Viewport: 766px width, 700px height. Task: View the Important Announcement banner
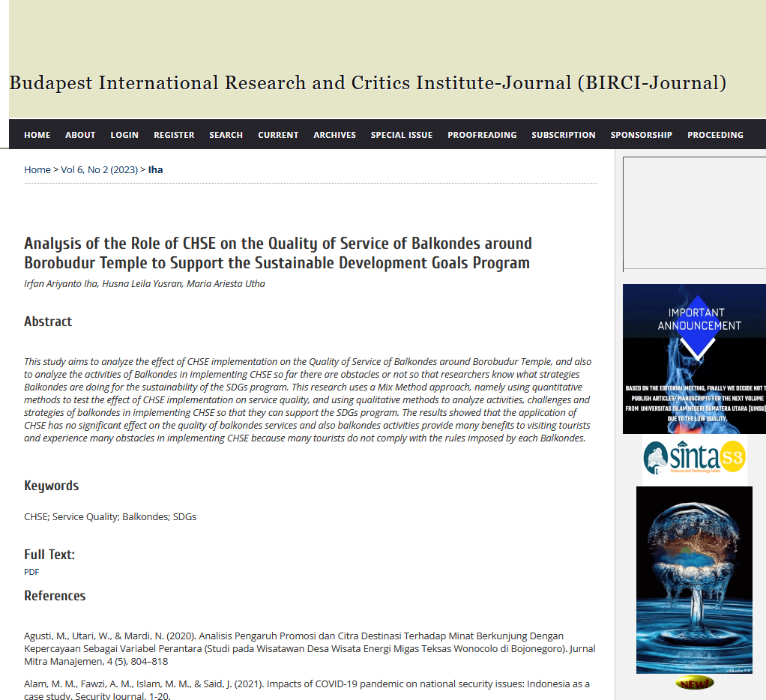click(x=694, y=359)
